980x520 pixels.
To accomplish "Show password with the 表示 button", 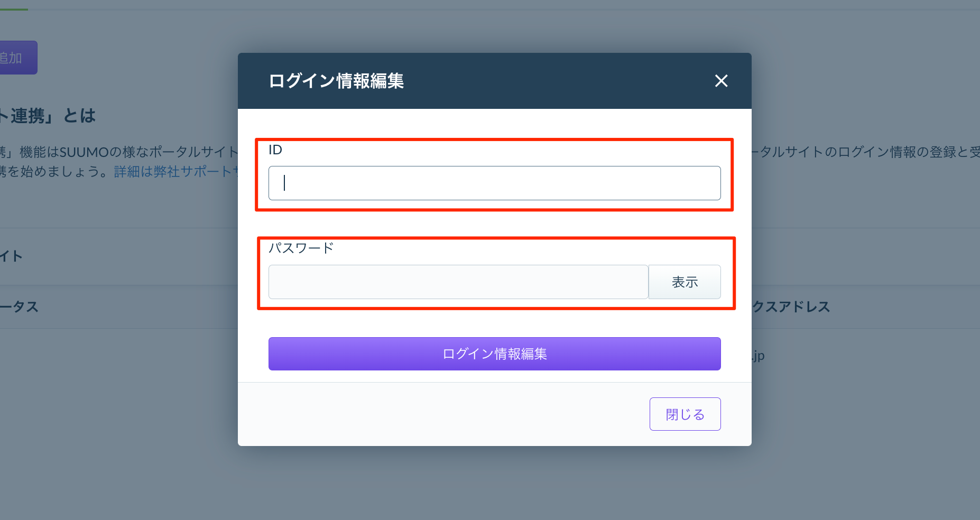I will pyautogui.click(x=685, y=282).
